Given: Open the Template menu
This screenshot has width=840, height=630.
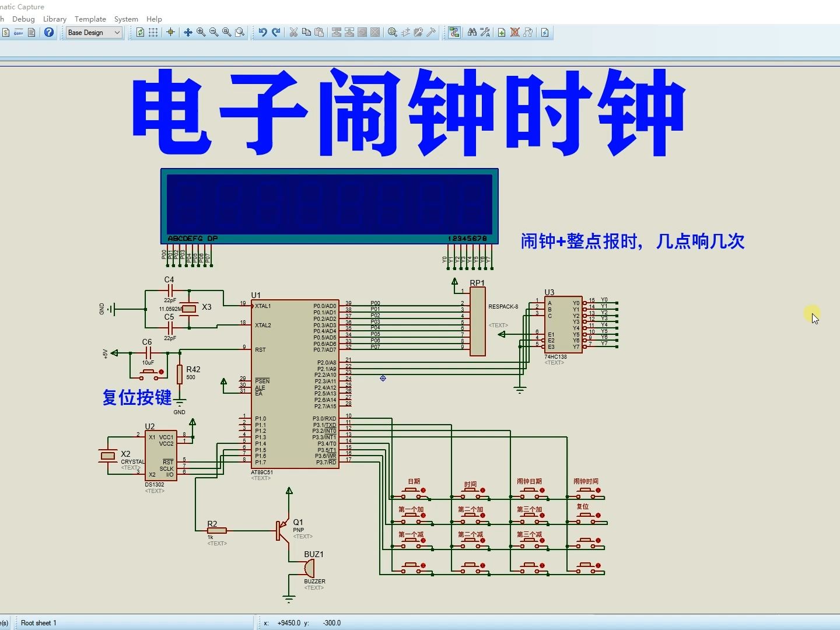Looking at the screenshot, I should click(90, 19).
